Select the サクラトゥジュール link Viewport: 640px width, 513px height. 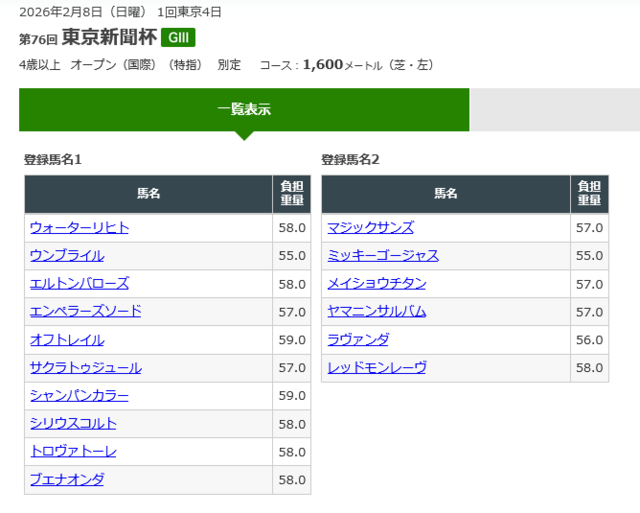click(85, 367)
